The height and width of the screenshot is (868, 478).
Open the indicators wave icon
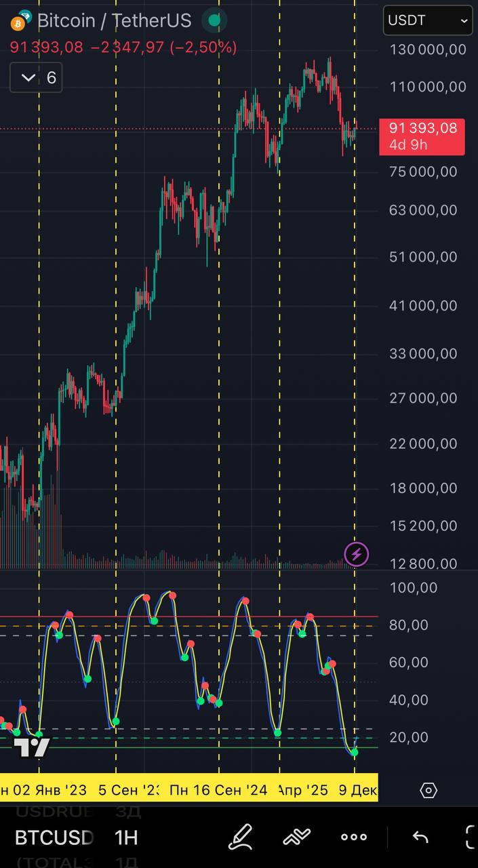click(296, 837)
